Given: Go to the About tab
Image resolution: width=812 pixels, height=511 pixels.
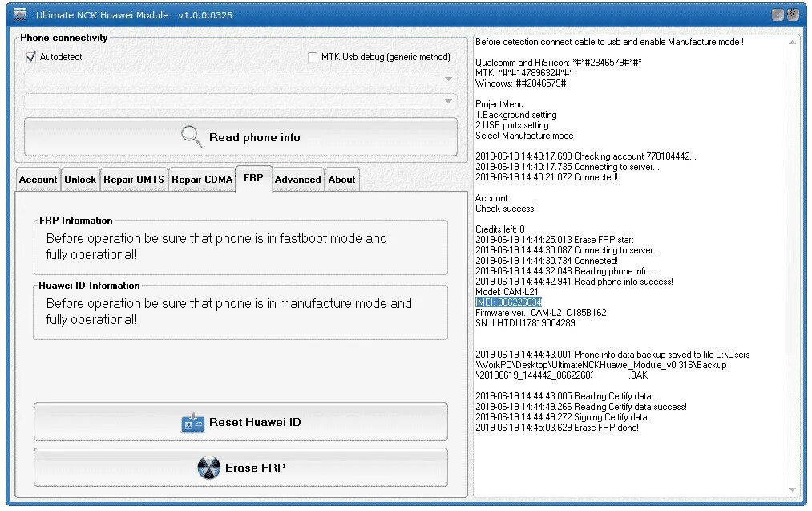Looking at the screenshot, I should pyautogui.click(x=341, y=180).
